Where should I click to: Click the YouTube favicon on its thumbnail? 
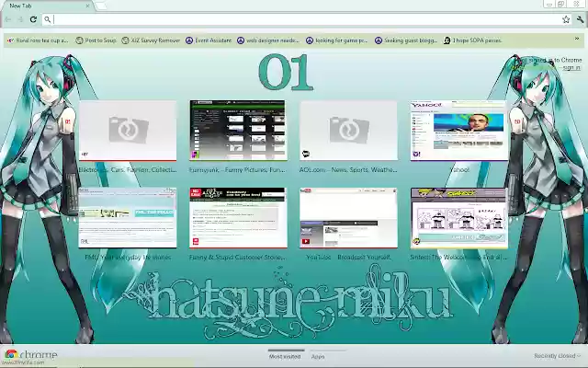point(306,241)
